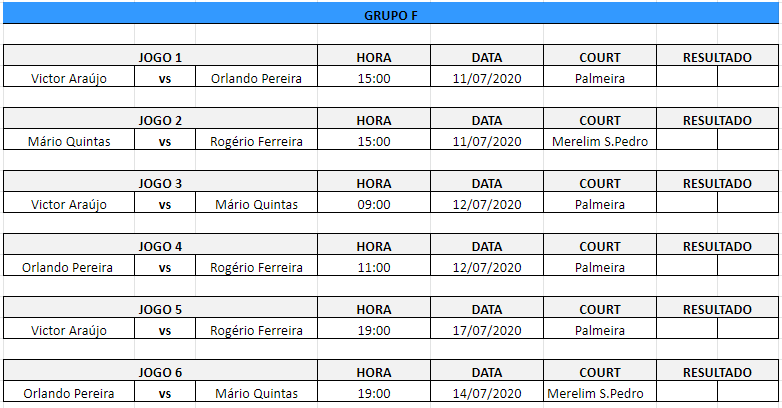Click the vs cell in JOGO 6 row

pyautogui.click(x=165, y=393)
